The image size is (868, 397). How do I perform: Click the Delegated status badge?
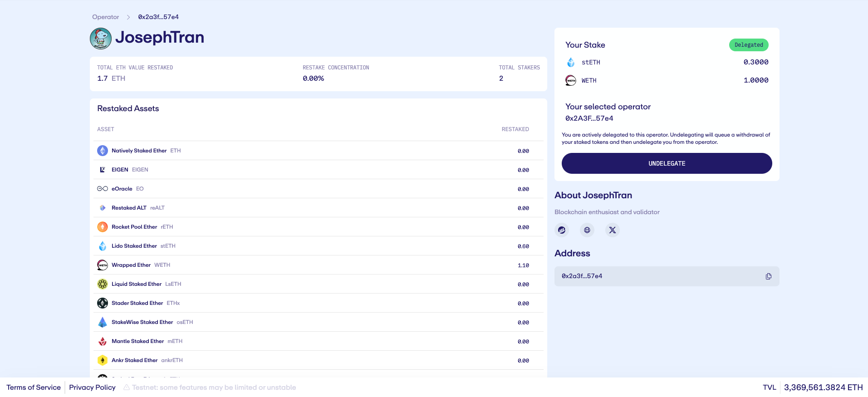coord(748,45)
